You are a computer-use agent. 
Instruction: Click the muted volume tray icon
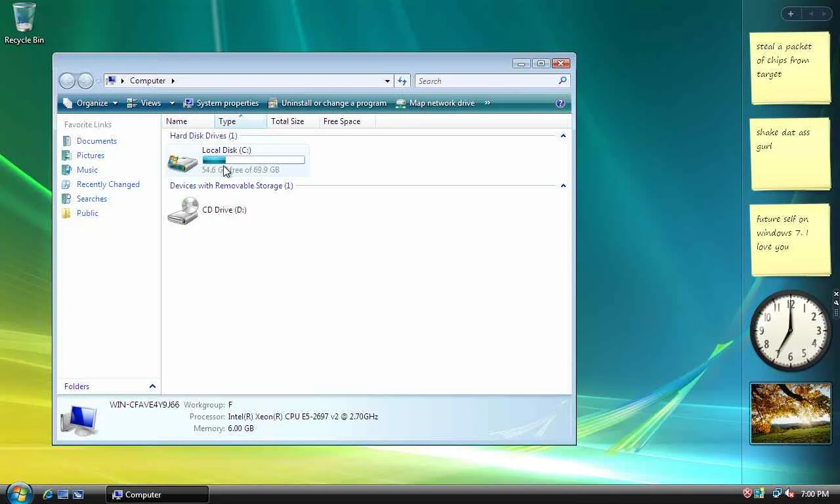click(x=789, y=493)
